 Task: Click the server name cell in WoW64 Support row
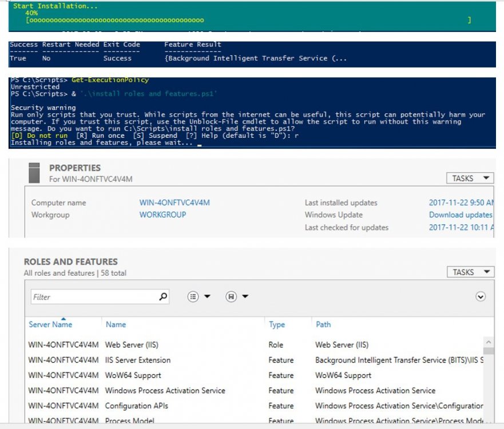[64, 375]
